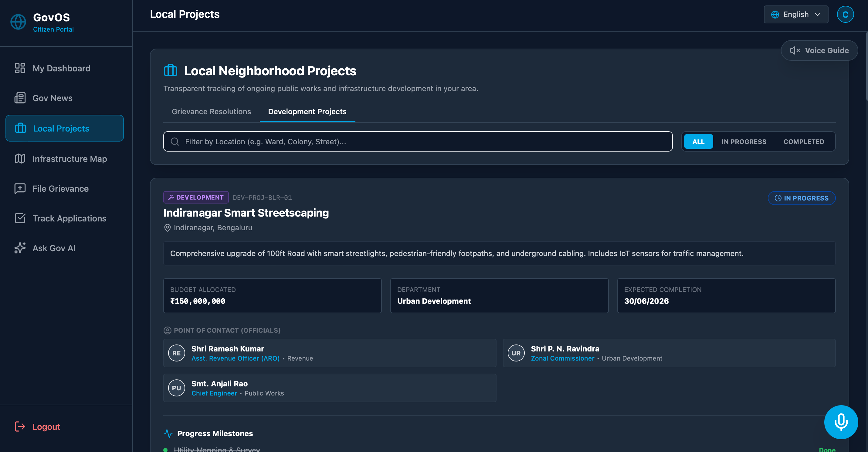Viewport: 868px width, 452px height.
Task: Open Infrastructure Map icon in sidebar
Action: (20, 159)
